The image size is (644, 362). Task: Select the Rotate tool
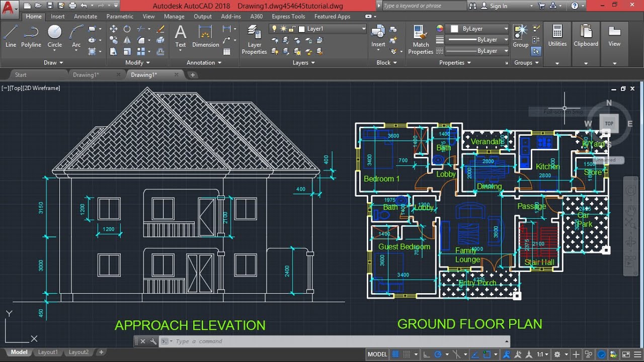click(127, 29)
